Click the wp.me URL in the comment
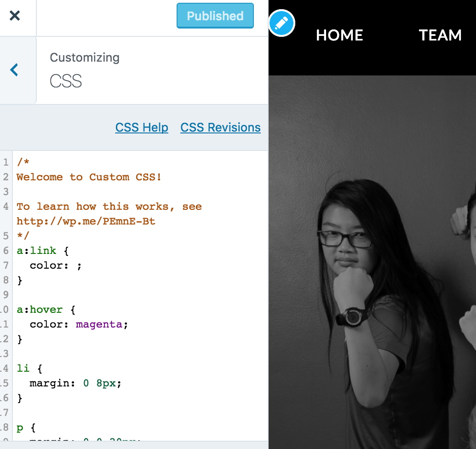476x449 pixels. pyautogui.click(x=86, y=221)
